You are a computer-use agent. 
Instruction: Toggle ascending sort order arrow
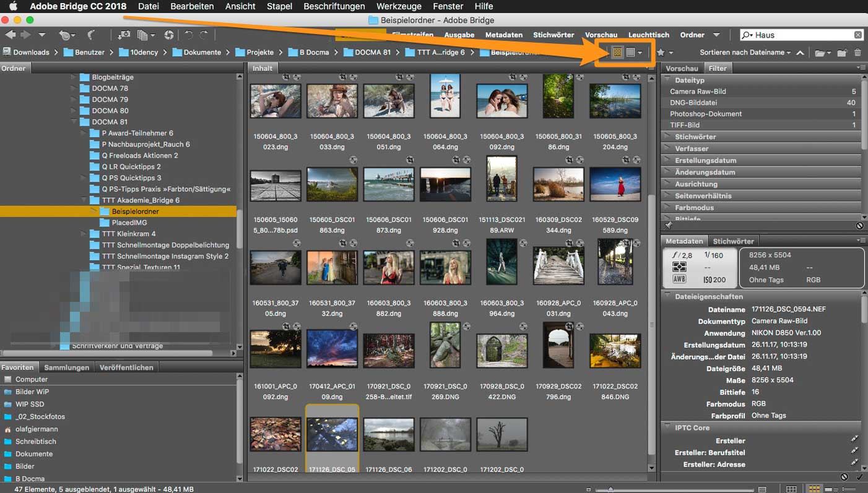click(x=800, y=53)
